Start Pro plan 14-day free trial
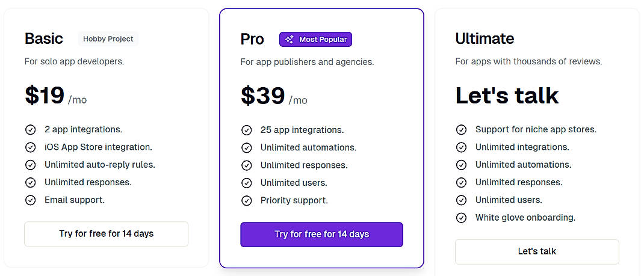The width and height of the screenshot is (644, 276). [321, 235]
